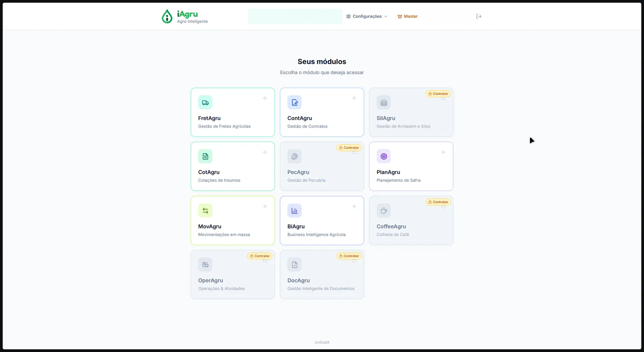Click the arrow on PlanAgru card

(x=443, y=152)
